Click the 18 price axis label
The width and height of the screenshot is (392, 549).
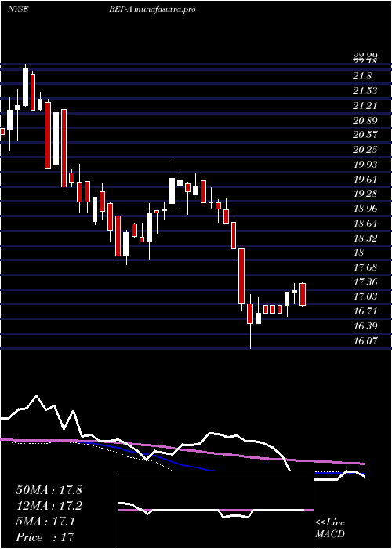[x=359, y=253]
